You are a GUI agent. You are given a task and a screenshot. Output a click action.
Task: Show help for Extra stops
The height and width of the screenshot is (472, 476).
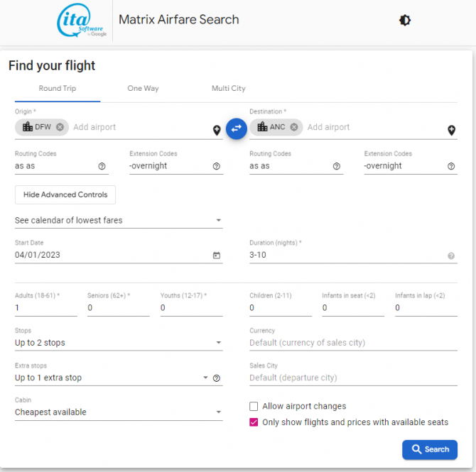point(217,378)
